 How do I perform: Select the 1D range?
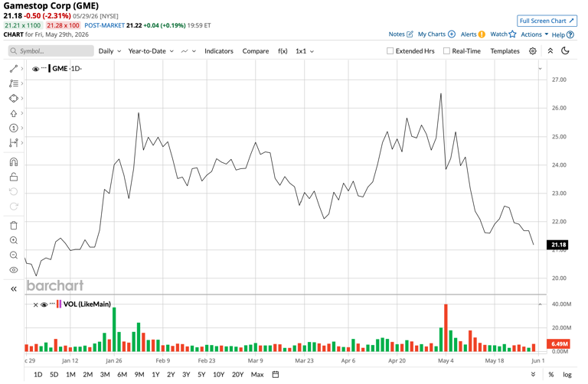pyautogui.click(x=38, y=374)
